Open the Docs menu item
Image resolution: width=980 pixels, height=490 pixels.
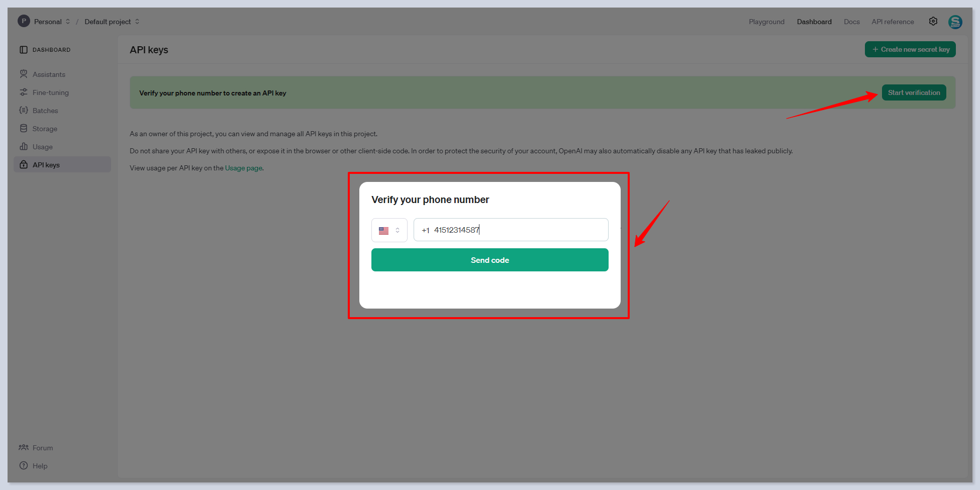pyautogui.click(x=851, y=22)
